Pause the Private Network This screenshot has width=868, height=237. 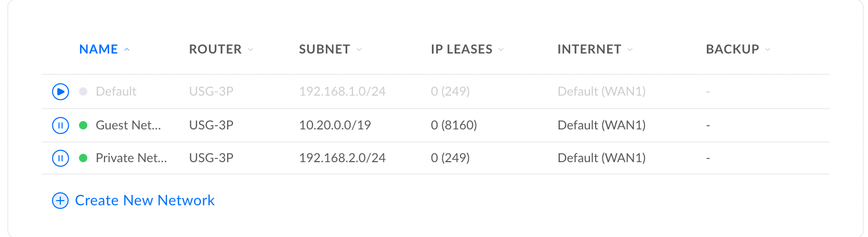coord(61,158)
